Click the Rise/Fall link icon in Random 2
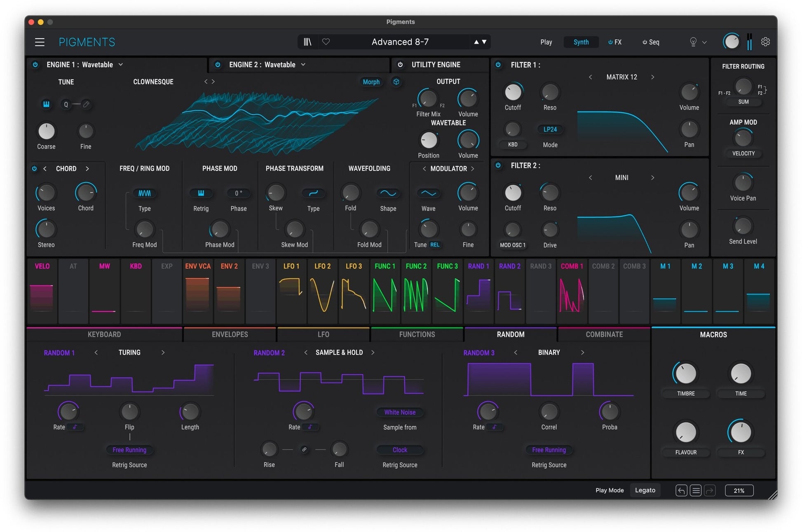Screen dimensions: 802x532 304,450
